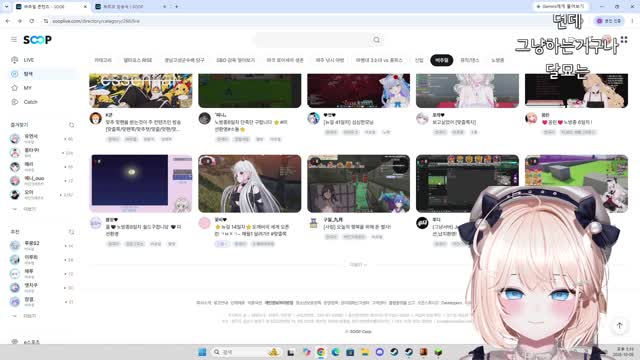Click the search magnifier icon
Viewport: 640px width, 360px height.
(x=376, y=40)
